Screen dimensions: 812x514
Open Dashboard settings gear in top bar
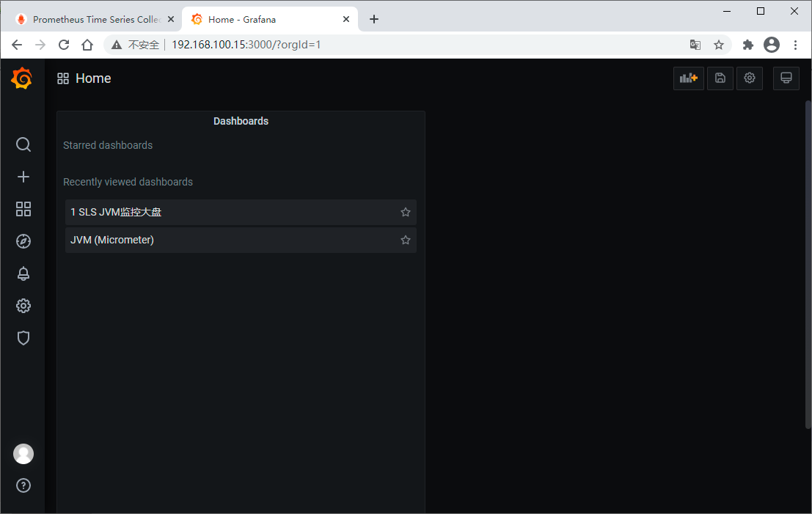750,78
